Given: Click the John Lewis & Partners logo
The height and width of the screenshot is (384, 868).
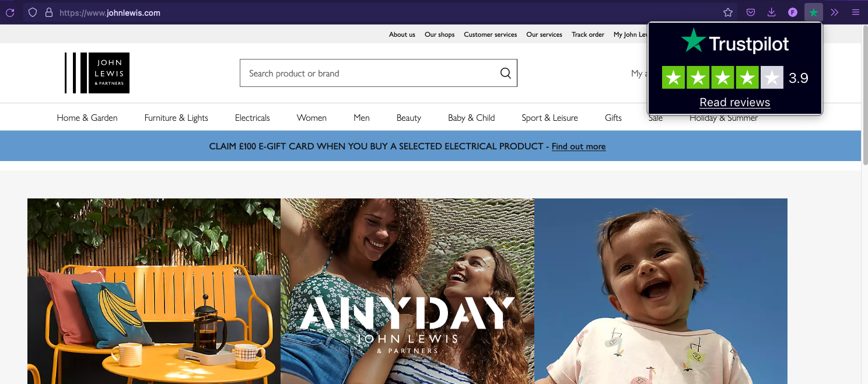Looking at the screenshot, I should click(97, 73).
